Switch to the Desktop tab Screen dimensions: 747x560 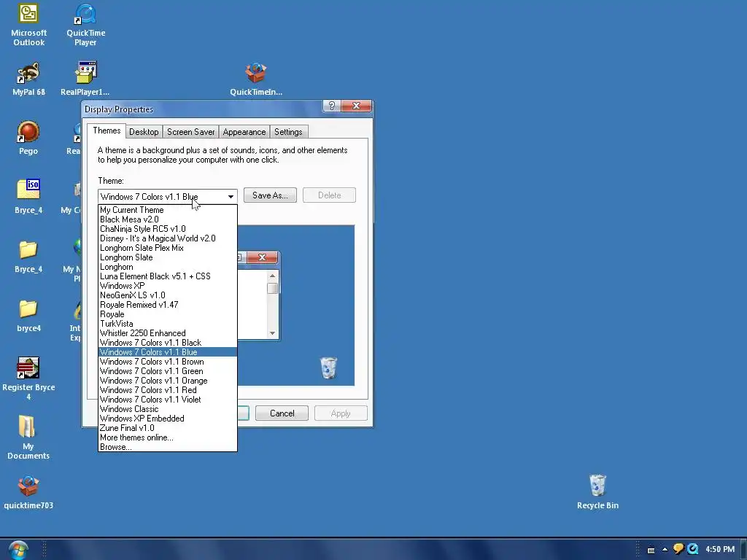144,132
